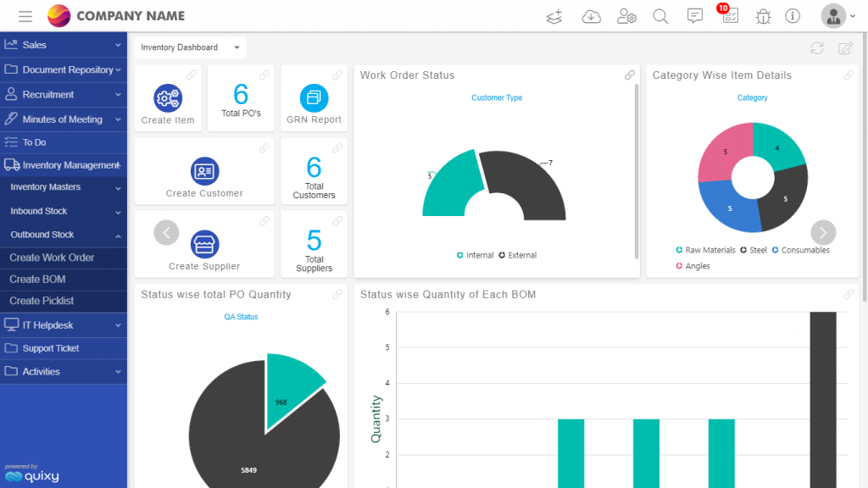Click the Create Supplier store icon

205,244
